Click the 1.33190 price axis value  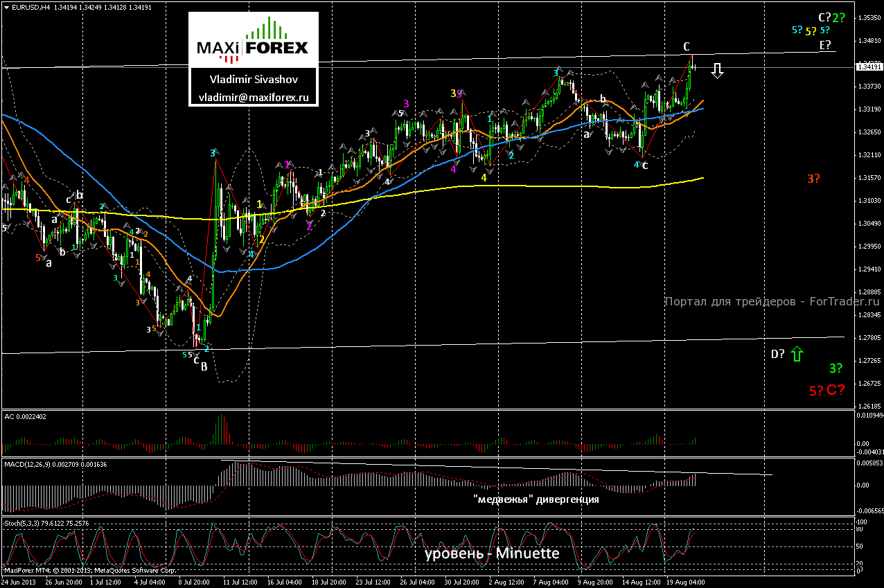tap(869, 109)
